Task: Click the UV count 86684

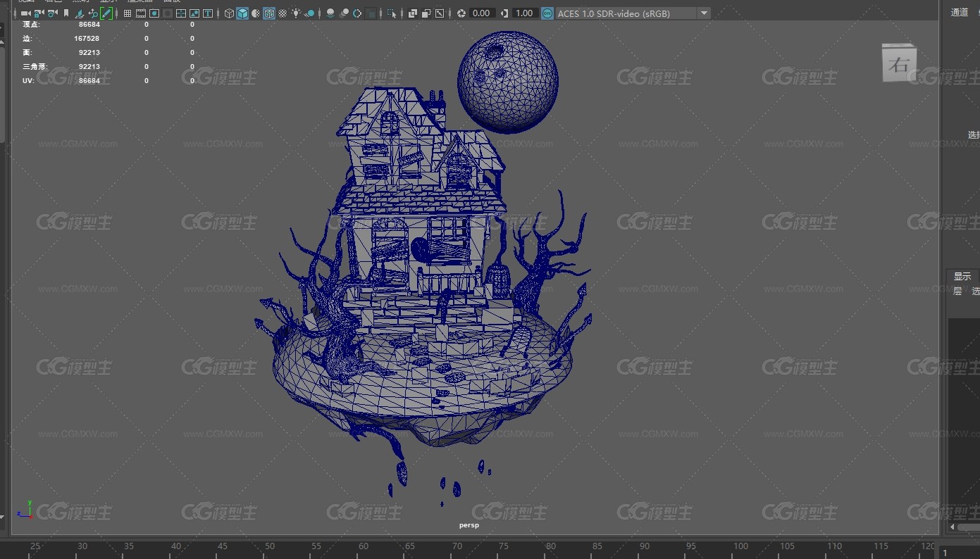Action: (x=89, y=81)
